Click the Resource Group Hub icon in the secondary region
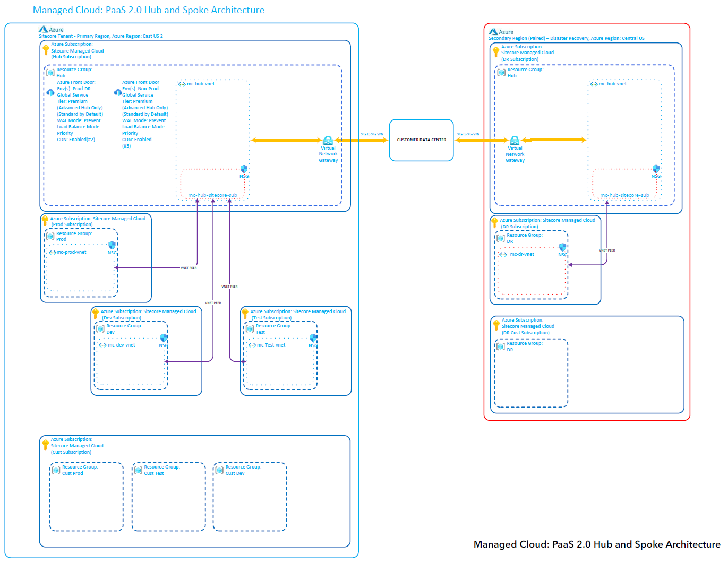Screen dimensions: 728x563 pyautogui.click(x=501, y=72)
